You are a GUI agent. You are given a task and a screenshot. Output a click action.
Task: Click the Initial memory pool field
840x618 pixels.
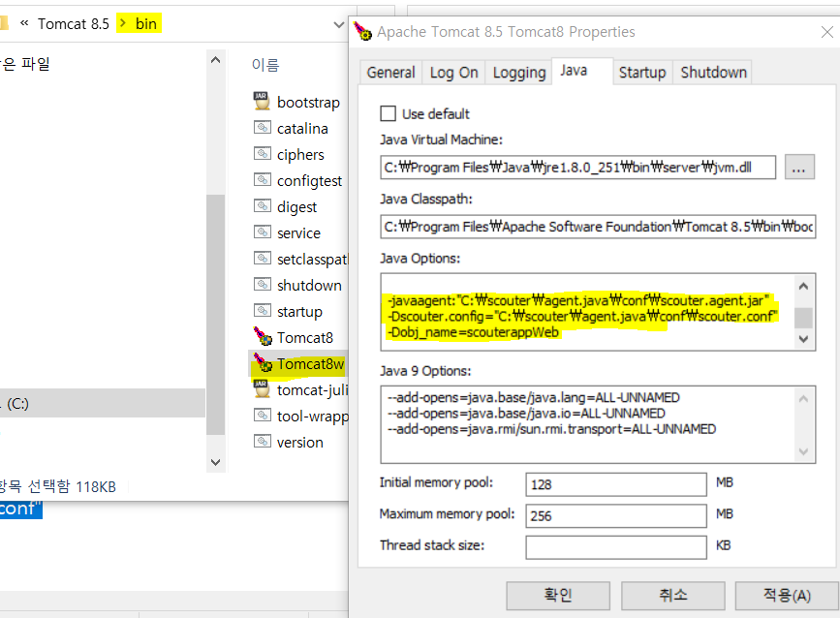616,484
